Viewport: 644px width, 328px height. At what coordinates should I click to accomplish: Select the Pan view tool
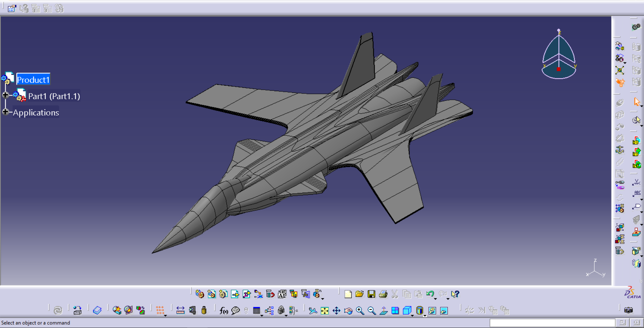[336, 311]
